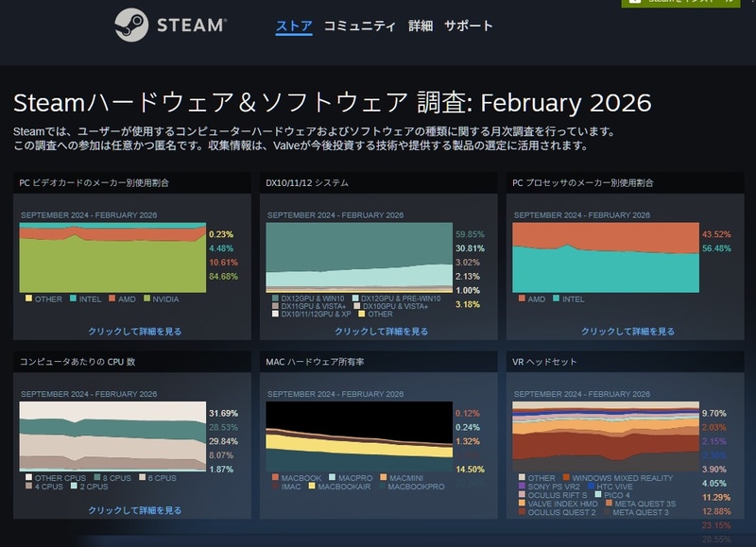The width and height of the screenshot is (756, 547).
Task: Click the VALVE INDEX HMD legend swatch
Action: pos(522,503)
